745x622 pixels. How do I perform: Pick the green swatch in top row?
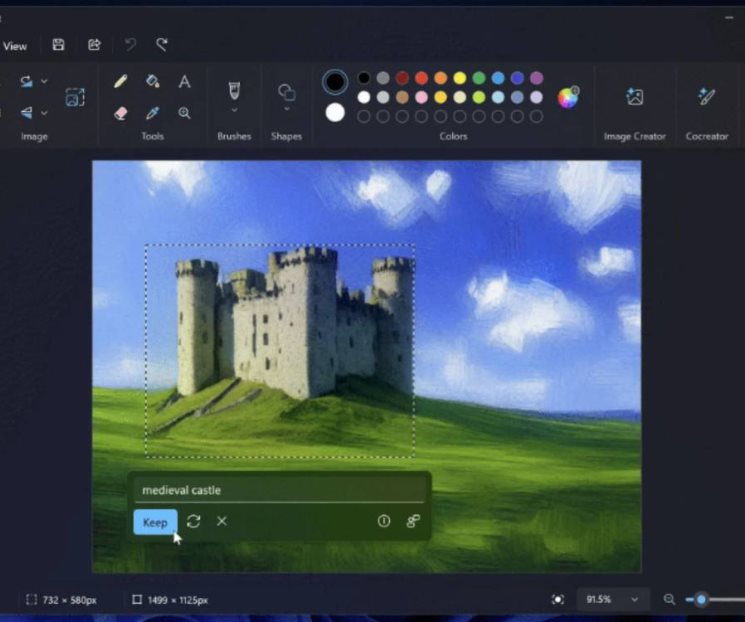(479, 78)
